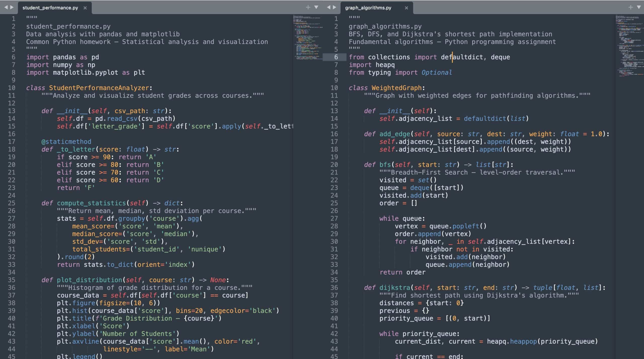Click the compute_statistics method name
Image resolution: width=644 pixels, height=359 pixels.
point(91,203)
